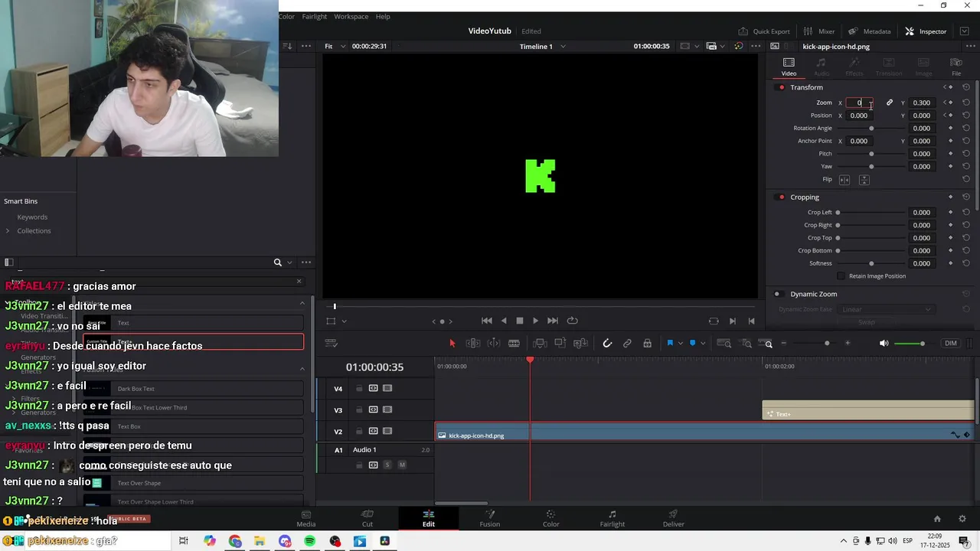980x551 pixels.
Task: Click the Flip Horizontal icon
Action: tap(844, 180)
